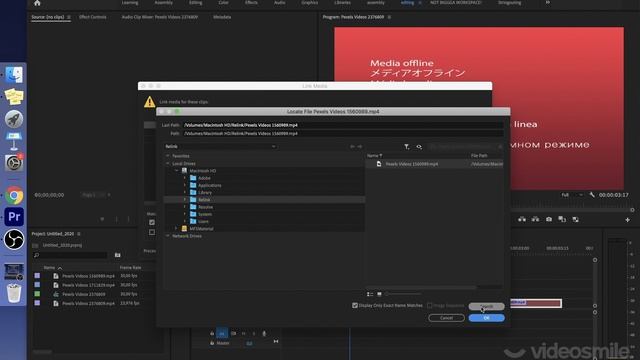
Task: Navigate back arrow in Locate File dialog
Action: click(352, 147)
